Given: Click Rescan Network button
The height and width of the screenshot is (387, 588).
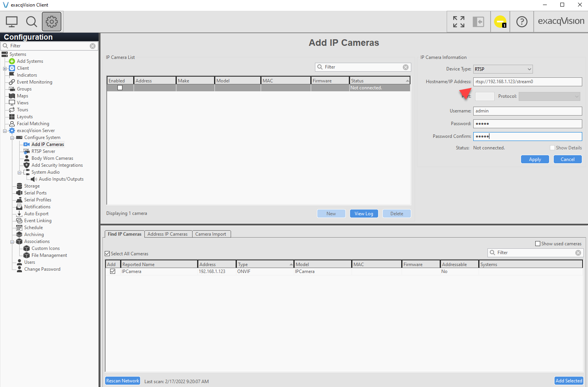Looking at the screenshot, I should (x=122, y=381).
